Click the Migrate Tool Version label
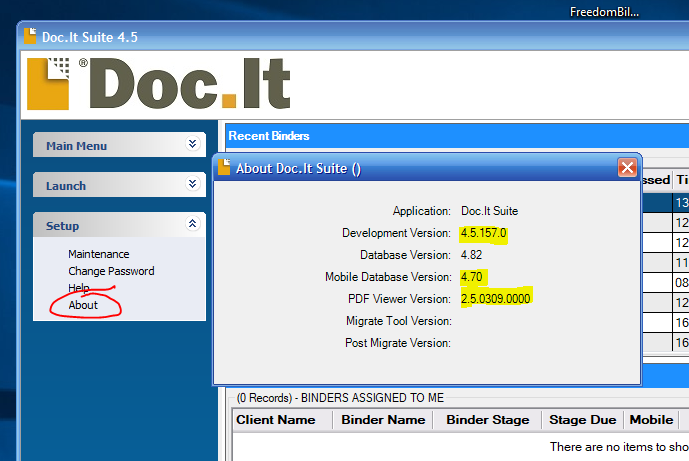Screen dimensions: 689x461 (x=399, y=321)
